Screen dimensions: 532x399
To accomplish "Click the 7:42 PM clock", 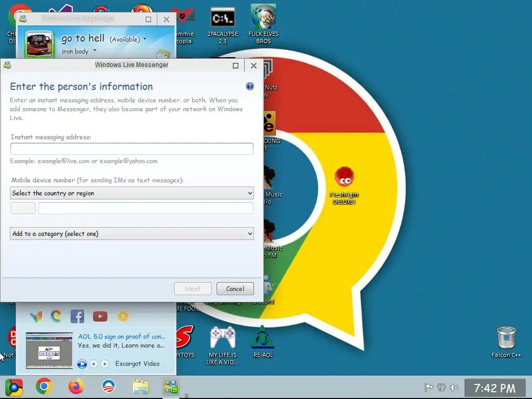I will tap(495, 388).
